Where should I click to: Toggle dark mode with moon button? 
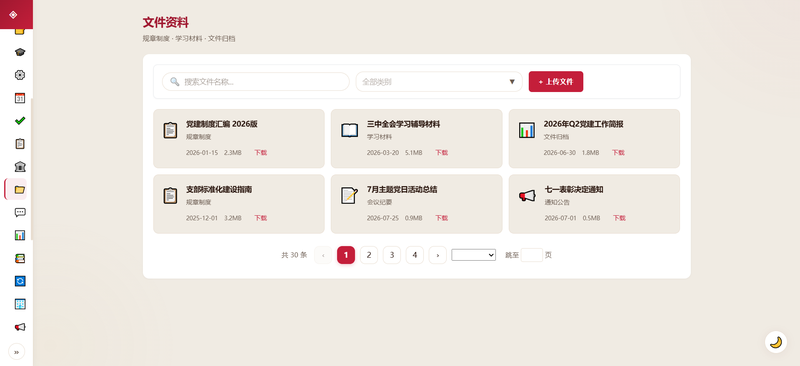[776, 342]
